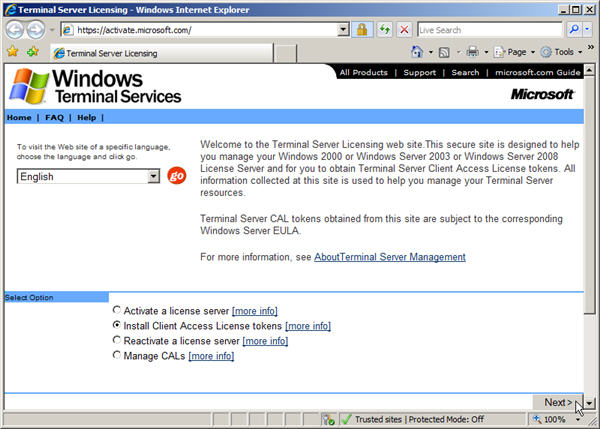Show more toolbar commands chevron
The width and height of the screenshot is (600, 429).
tap(591, 47)
